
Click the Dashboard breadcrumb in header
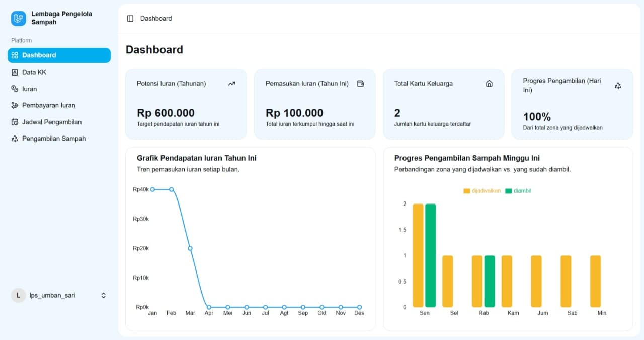tap(156, 18)
